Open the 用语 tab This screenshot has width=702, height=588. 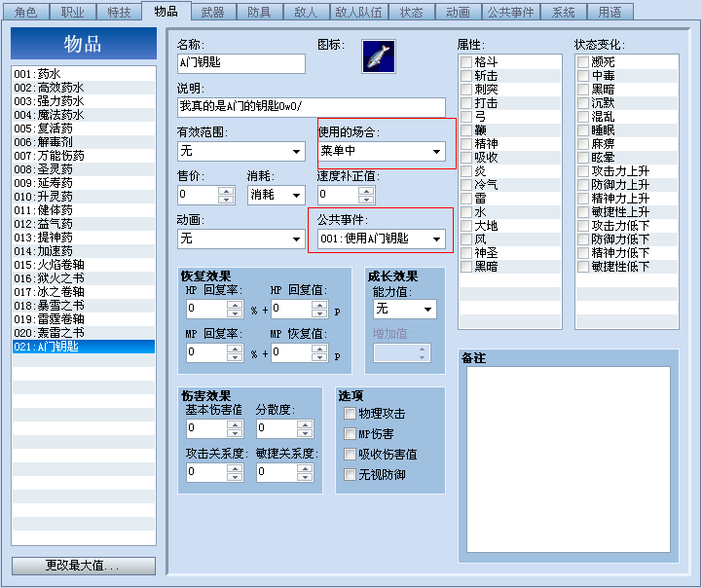coord(610,12)
